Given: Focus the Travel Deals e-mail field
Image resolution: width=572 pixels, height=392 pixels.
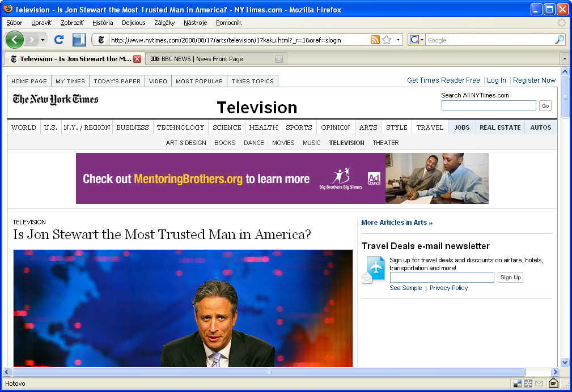Looking at the screenshot, I should click(442, 277).
